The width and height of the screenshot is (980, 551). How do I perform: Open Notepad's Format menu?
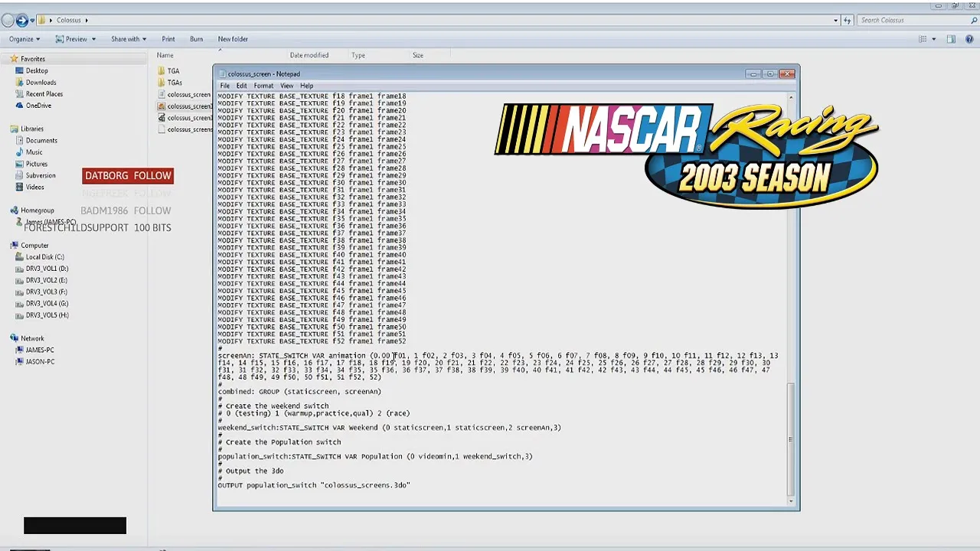(x=263, y=86)
